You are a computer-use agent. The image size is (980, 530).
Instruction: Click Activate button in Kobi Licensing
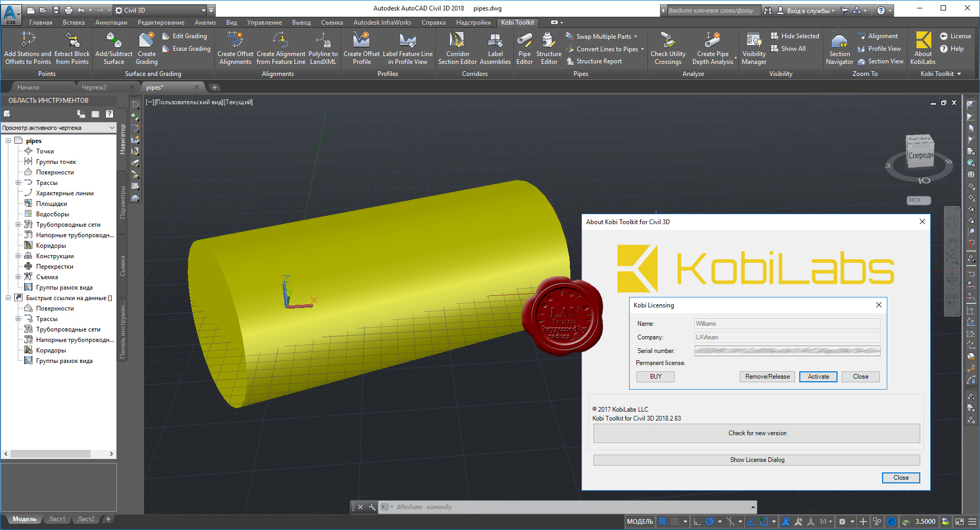click(x=818, y=377)
